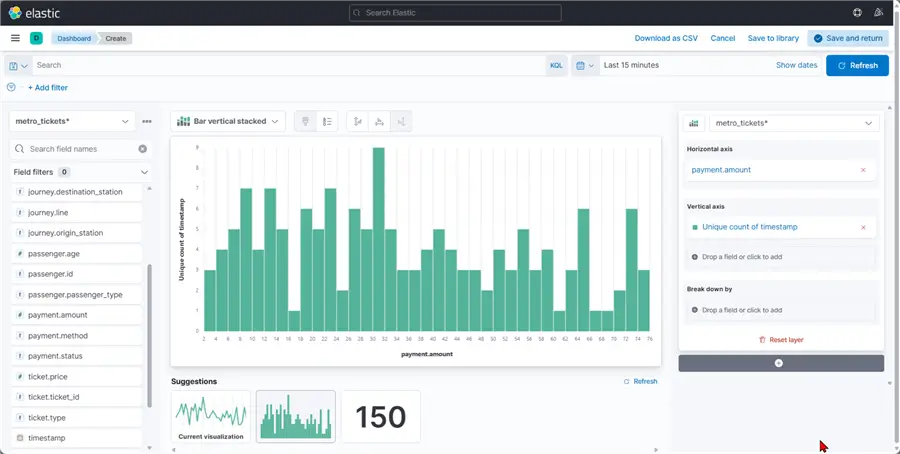
Task: Open the main navigation hamburger menu
Action: tap(15, 38)
